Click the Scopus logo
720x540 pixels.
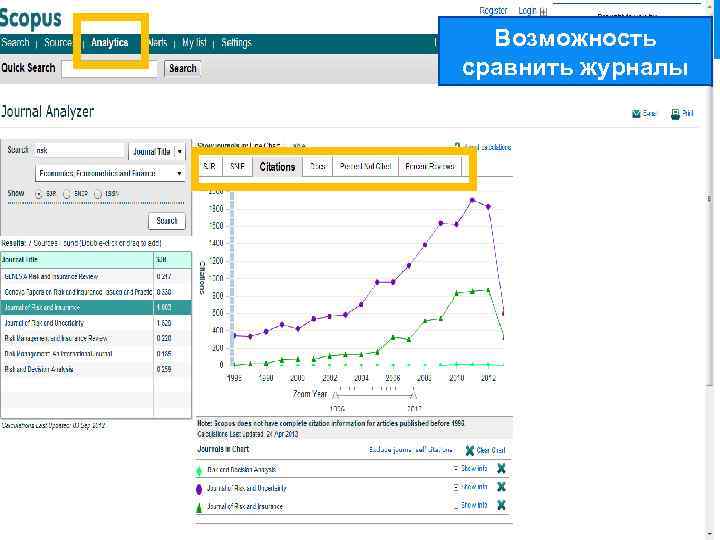pos(31,18)
